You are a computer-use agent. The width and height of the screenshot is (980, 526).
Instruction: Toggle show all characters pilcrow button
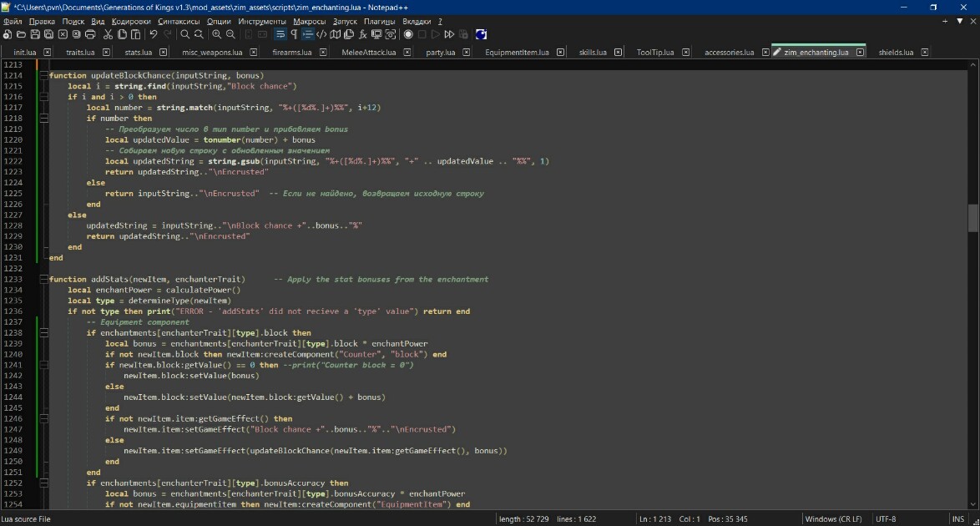click(294, 34)
